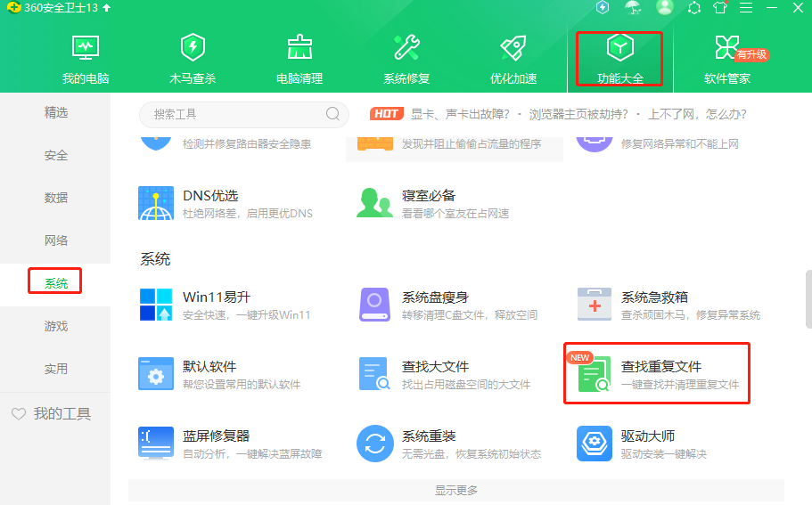Open link 显卡、声卡出故障?
The image size is (812, 505).
(461, 114)
